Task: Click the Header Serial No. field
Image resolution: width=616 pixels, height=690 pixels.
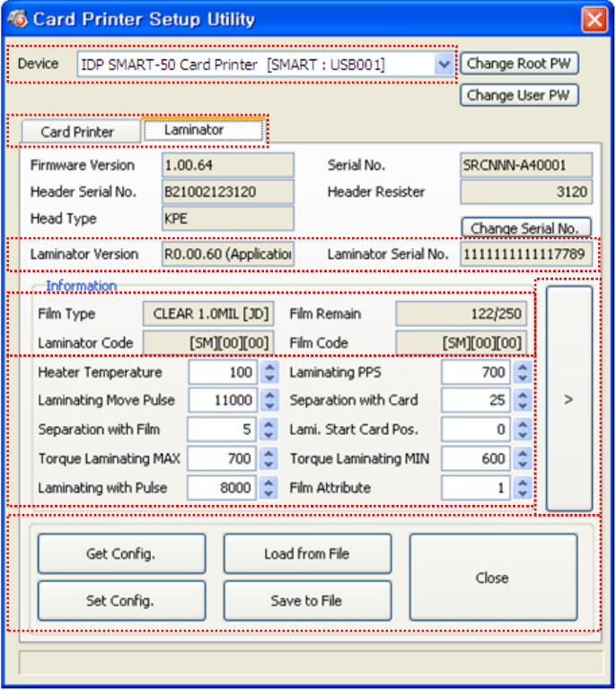Action: pyautogui.click(x=228, y=192)
